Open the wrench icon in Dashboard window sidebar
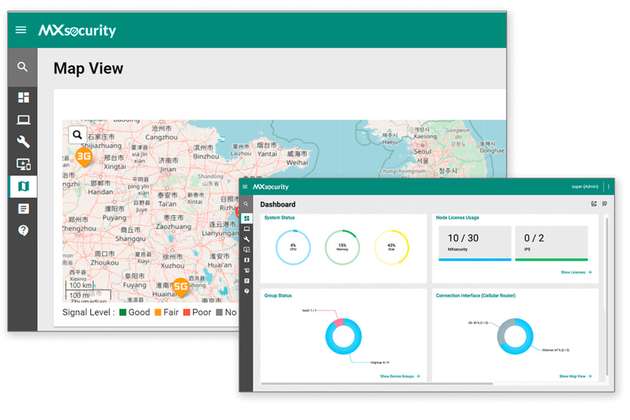 247,239
